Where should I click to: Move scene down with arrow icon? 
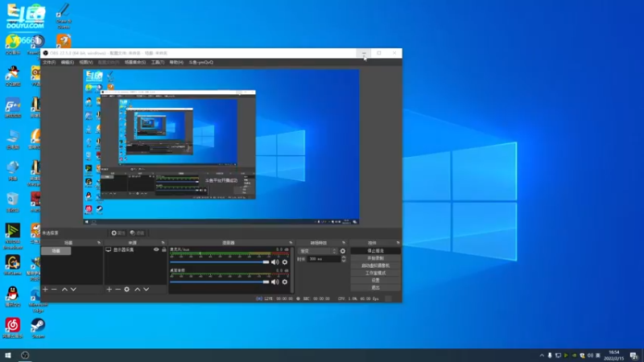pyautogui.click(x=73, y=290)
